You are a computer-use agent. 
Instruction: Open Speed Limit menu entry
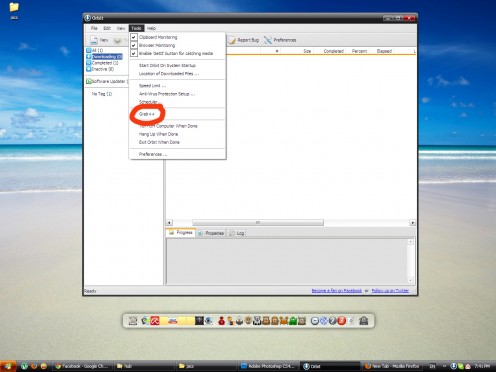(x=152, y=86)
